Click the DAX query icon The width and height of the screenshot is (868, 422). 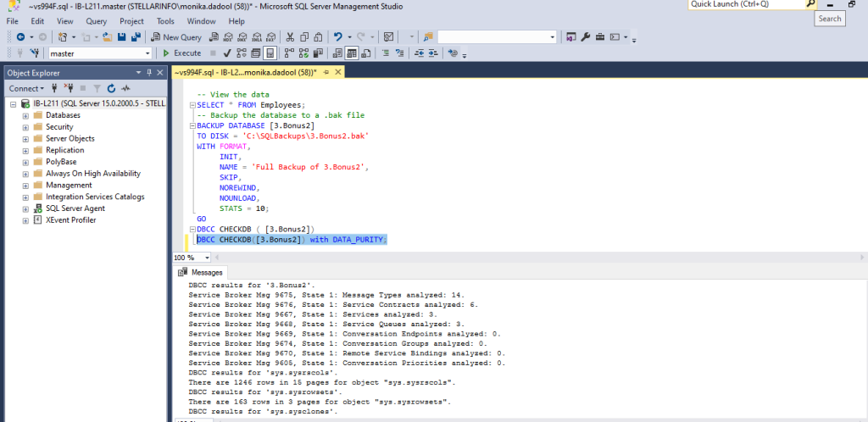tap(270, 37)
